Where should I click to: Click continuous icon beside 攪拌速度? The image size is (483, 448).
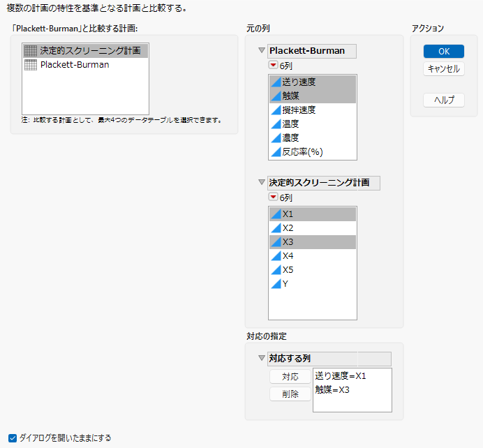coord(276,110)
